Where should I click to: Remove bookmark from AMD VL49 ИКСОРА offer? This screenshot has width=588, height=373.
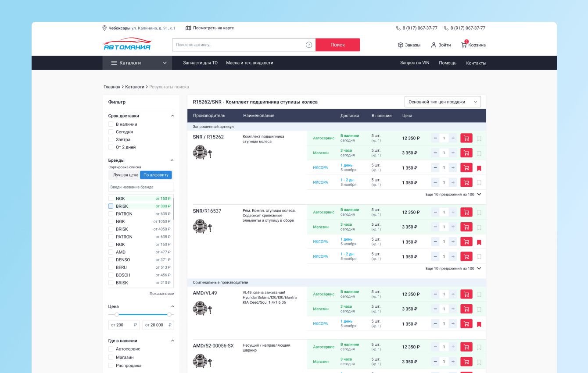(479, 324)
